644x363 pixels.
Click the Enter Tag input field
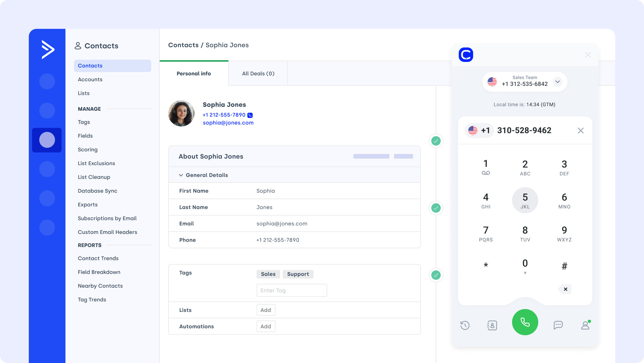point(292,290)
